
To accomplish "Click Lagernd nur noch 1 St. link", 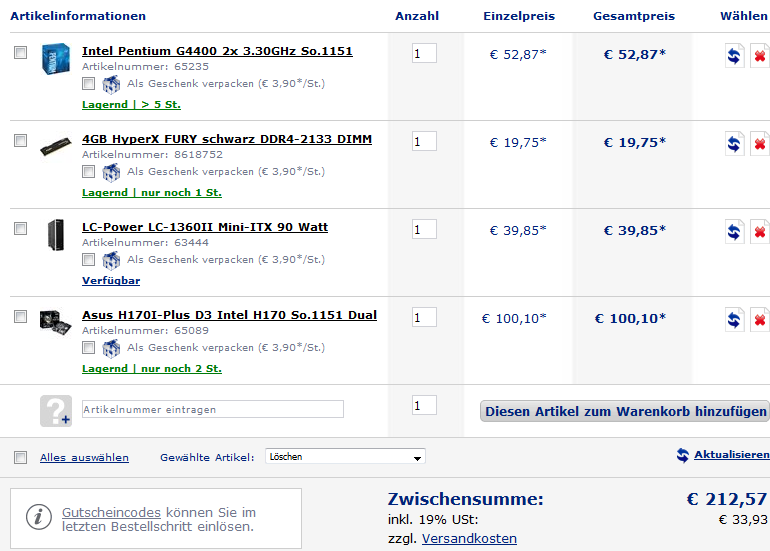I will coord(152,193).
